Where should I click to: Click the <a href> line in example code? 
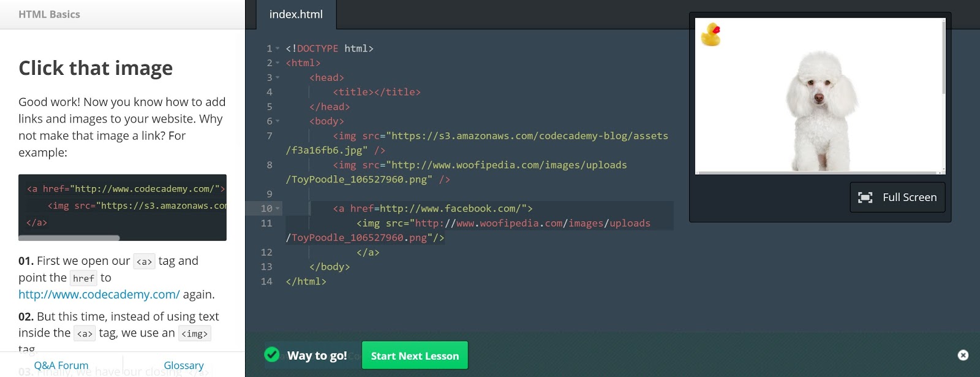click(x=126, y=189)
